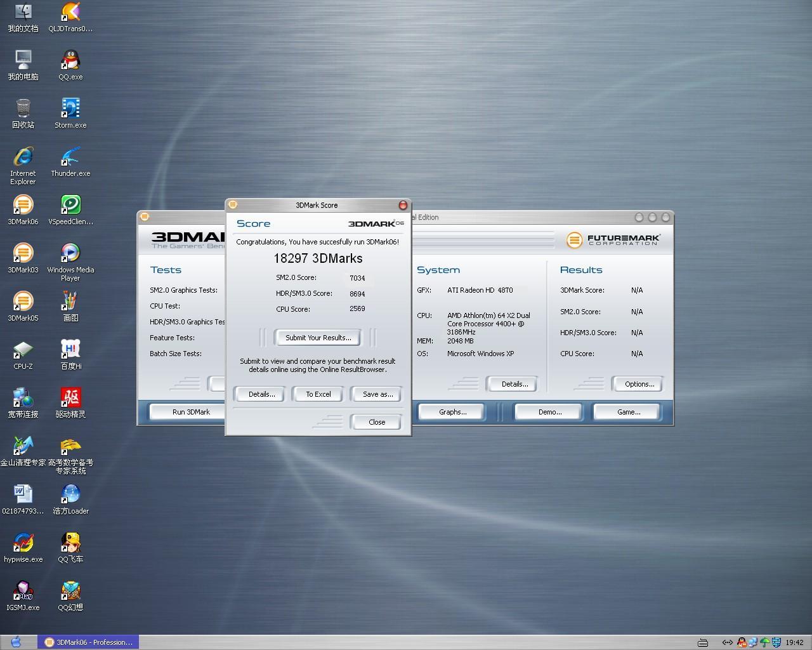Open QQ幻想 game shortcut

coord(70,596)
